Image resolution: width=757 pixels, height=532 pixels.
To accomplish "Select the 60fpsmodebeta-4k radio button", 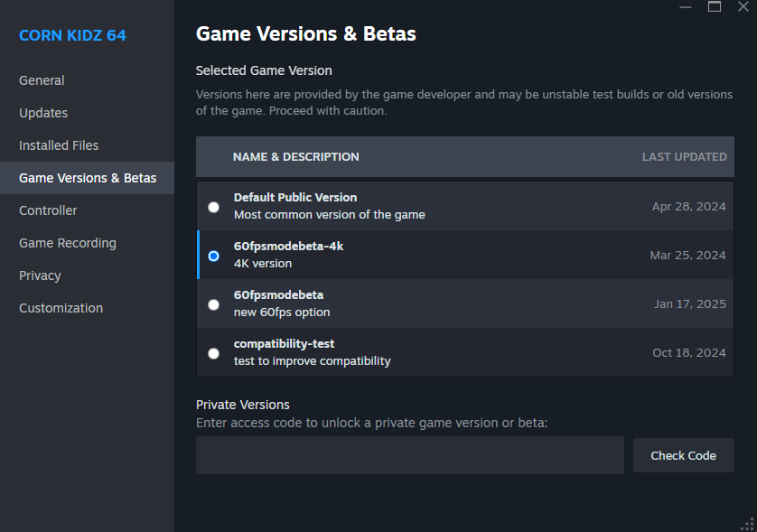I will 213,256.
